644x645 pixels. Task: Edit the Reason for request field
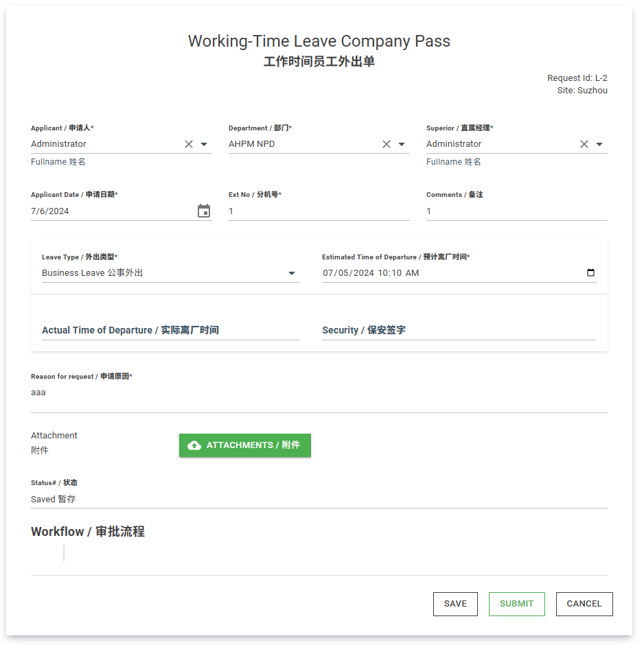319,393
